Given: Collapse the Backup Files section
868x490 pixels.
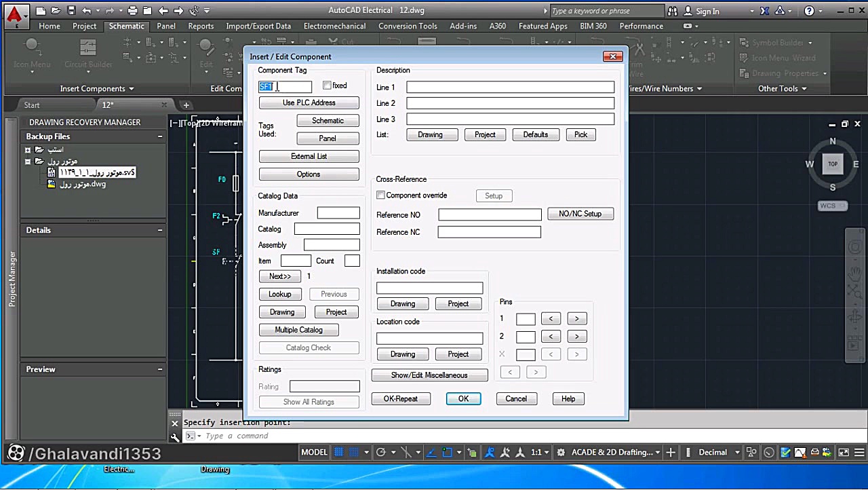Looking at the screenshot, I should tap(160, 136).
